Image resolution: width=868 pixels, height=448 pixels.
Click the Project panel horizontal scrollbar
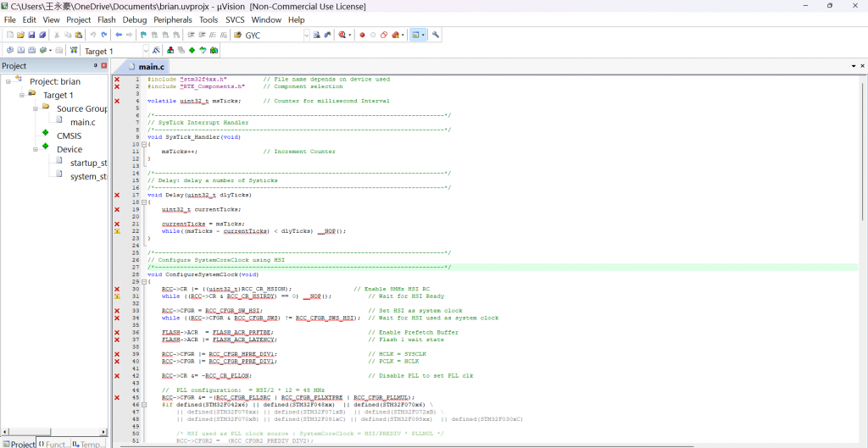point(53,431)
